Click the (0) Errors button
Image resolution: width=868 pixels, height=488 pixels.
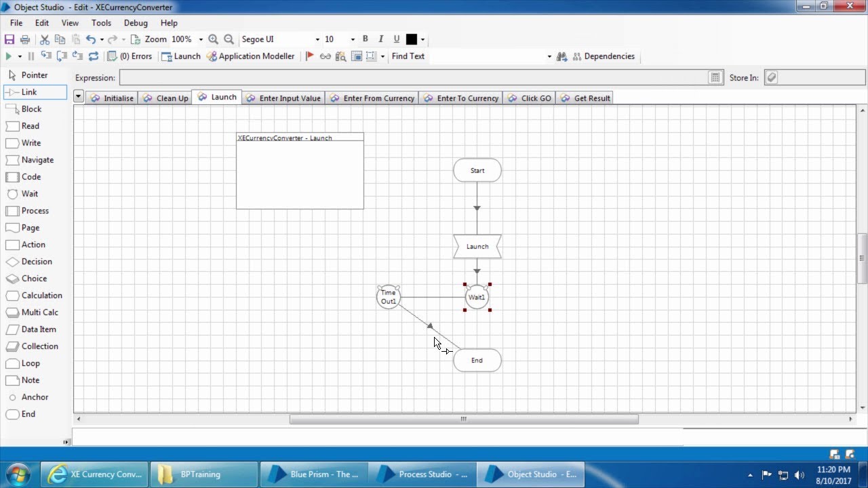pyautogui.click(x=130, y=56)
